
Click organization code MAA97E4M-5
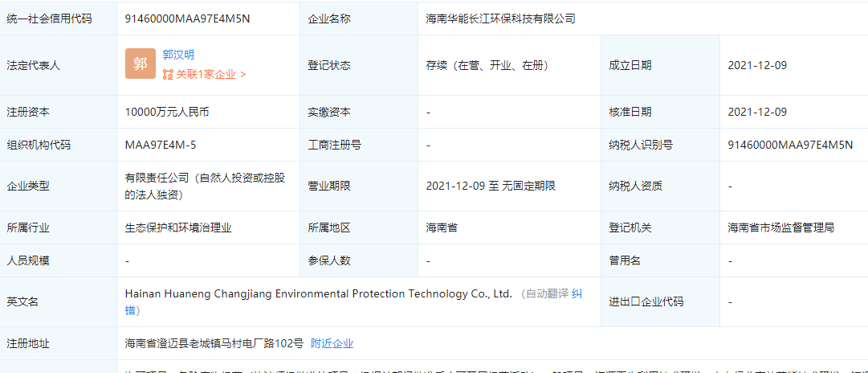click(x=161, y=146)
